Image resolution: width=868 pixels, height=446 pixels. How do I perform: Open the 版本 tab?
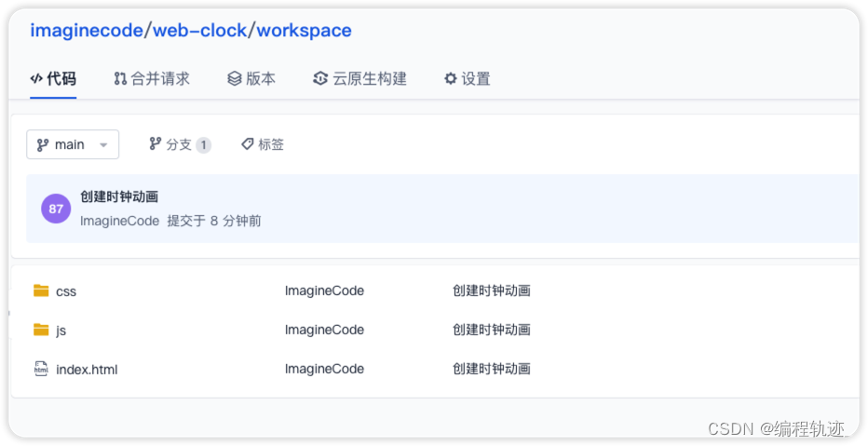coord(251,78)
